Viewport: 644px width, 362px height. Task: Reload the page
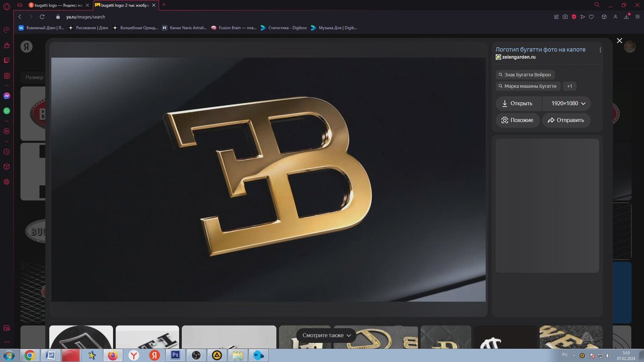click(42, 17)
